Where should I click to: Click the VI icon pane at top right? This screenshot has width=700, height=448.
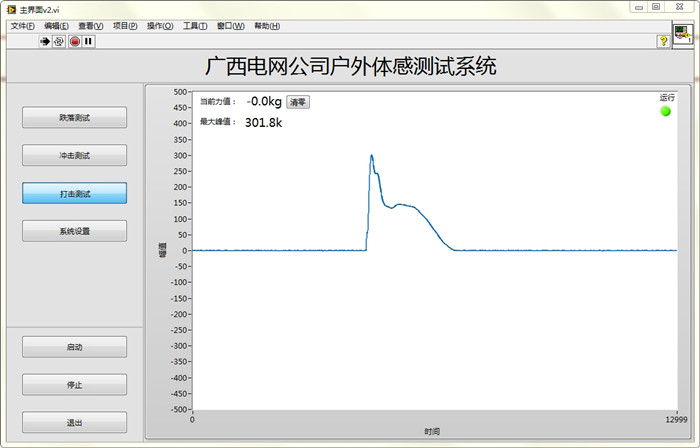(x=683, y=34)
